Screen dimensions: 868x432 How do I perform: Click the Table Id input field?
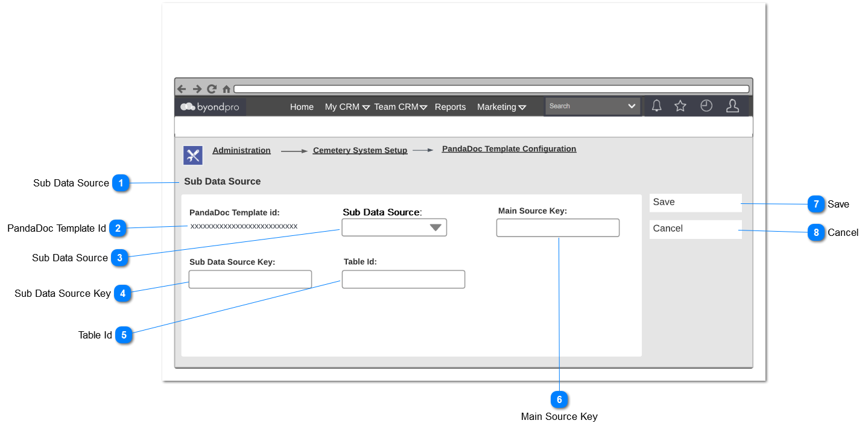point(404,279)
